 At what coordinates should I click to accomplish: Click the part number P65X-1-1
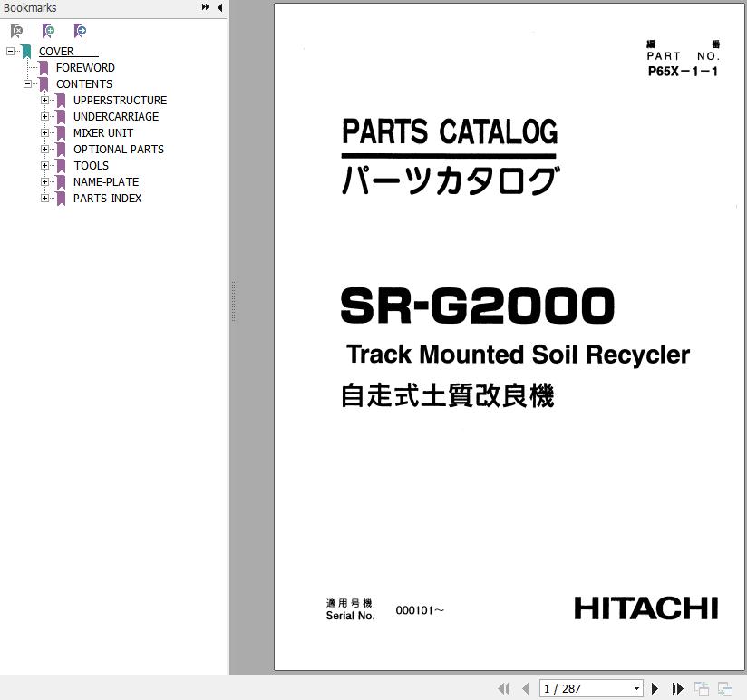tap(683, 71)
